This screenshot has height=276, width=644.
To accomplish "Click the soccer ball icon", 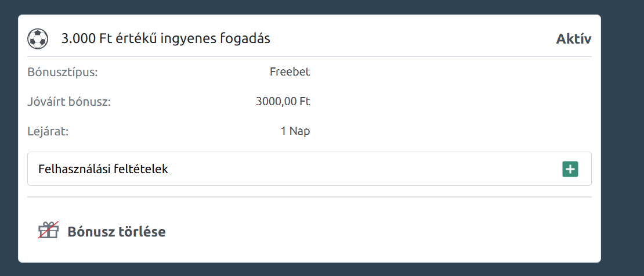I will (x=38, y=39).
